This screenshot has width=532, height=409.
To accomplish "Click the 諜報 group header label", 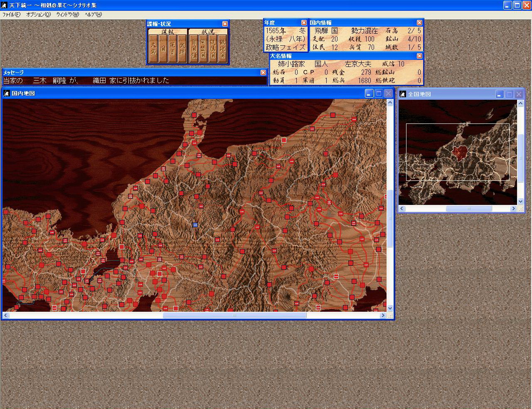I will click(167, 32).
